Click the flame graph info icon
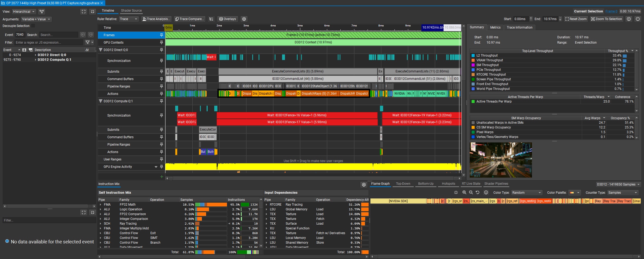The height and width of the screenshot is (259, 644). click(x=486, y=192)
